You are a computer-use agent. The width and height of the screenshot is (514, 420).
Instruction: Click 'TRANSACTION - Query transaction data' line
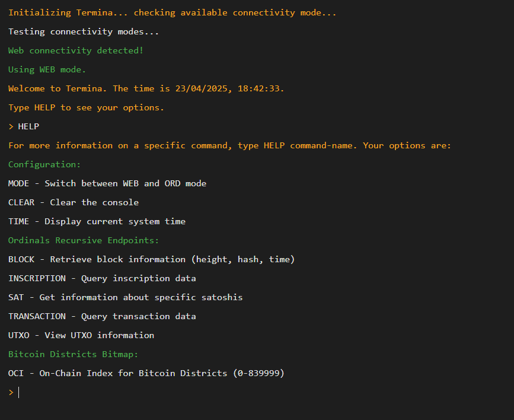102,316
